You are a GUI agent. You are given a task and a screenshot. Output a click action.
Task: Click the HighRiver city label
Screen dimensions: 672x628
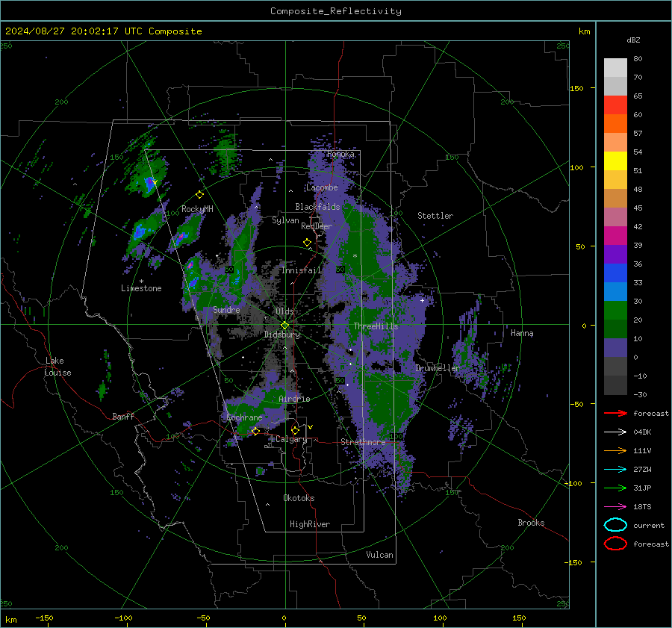pyautogui.click(x=310, y=524)
